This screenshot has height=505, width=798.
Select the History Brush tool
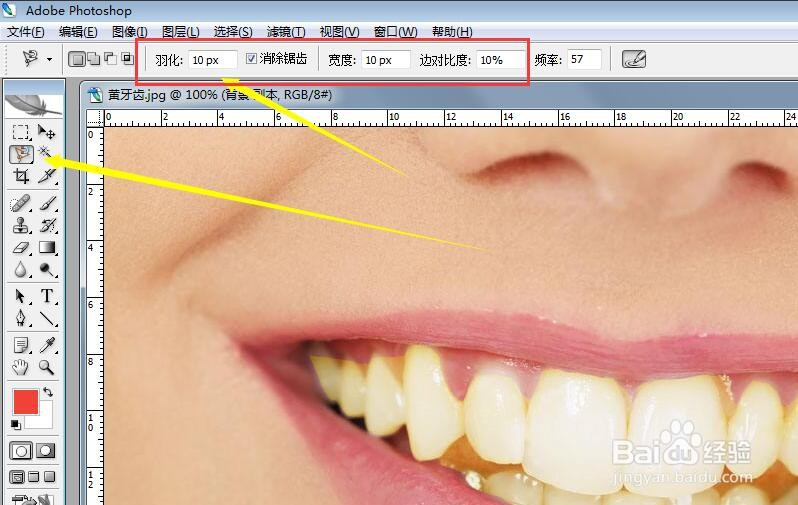[x=47, y=226]
